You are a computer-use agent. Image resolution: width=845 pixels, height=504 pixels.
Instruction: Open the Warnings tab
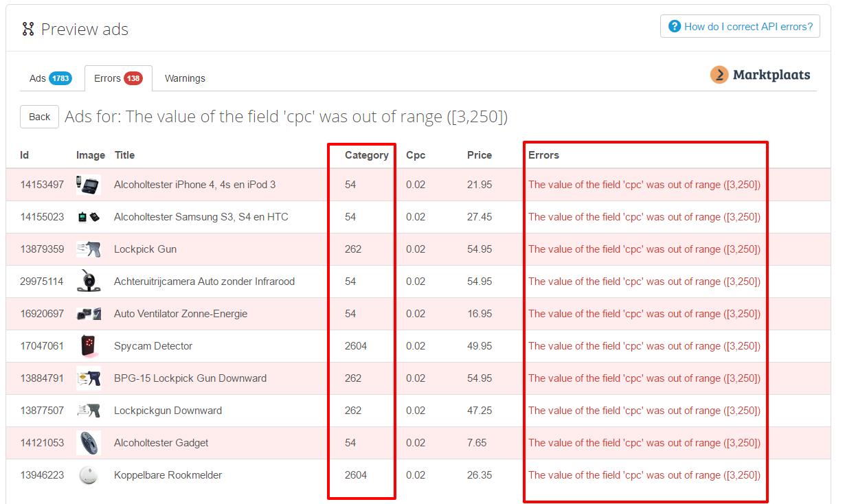click(185, 78)
